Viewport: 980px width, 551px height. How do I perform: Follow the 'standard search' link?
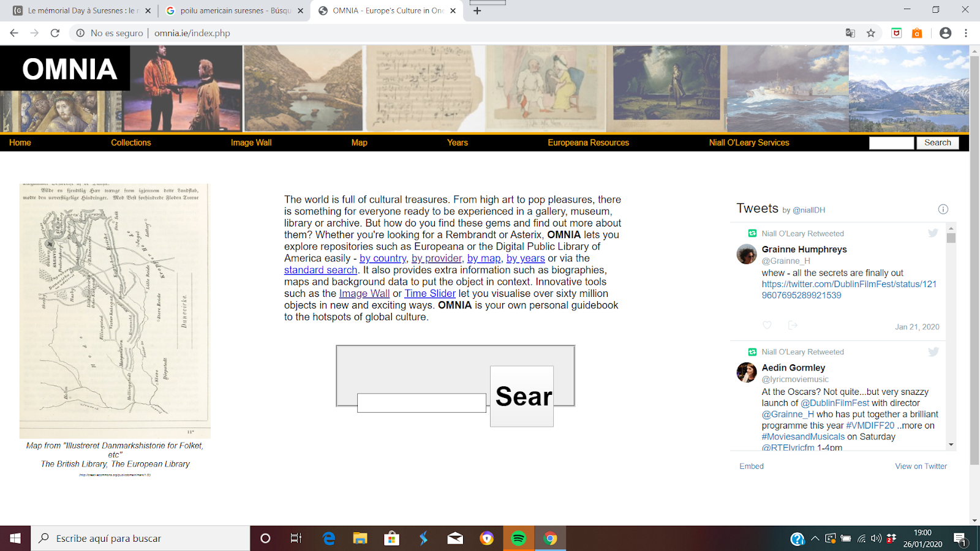(320, 270)
